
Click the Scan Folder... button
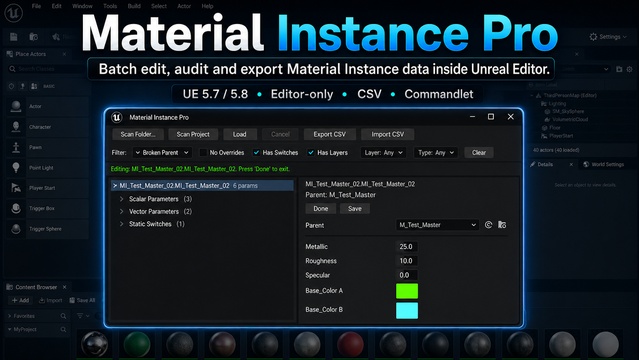click(138, 134)
